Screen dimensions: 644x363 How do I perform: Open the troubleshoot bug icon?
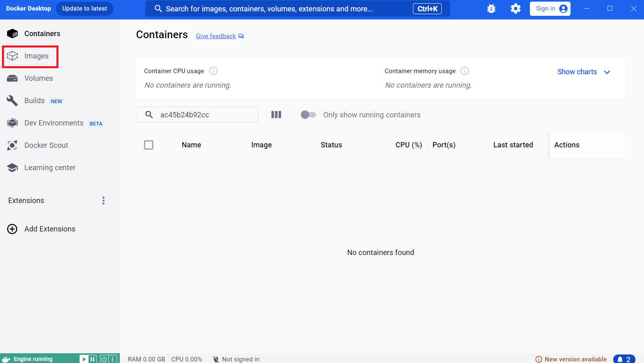[491, 9]
